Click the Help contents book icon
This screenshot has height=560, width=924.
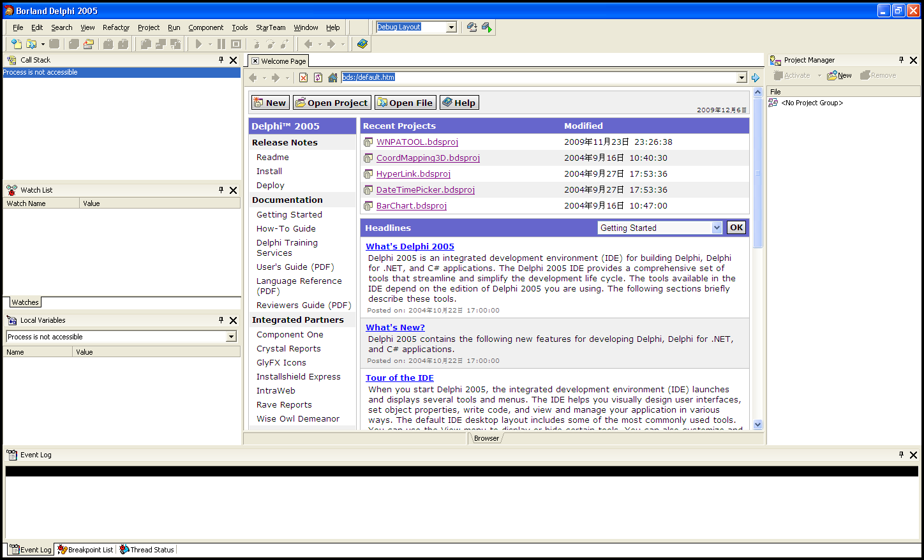coord(362,44)
